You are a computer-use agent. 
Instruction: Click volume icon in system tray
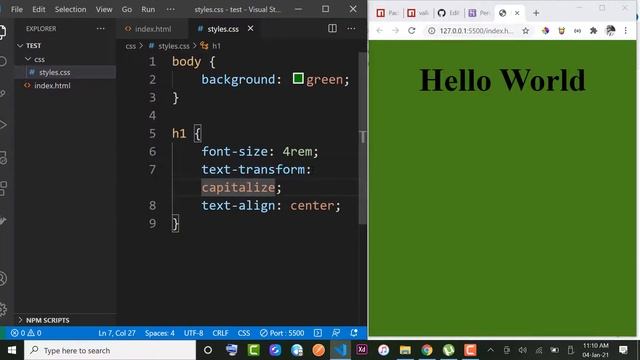coord(522,350)
